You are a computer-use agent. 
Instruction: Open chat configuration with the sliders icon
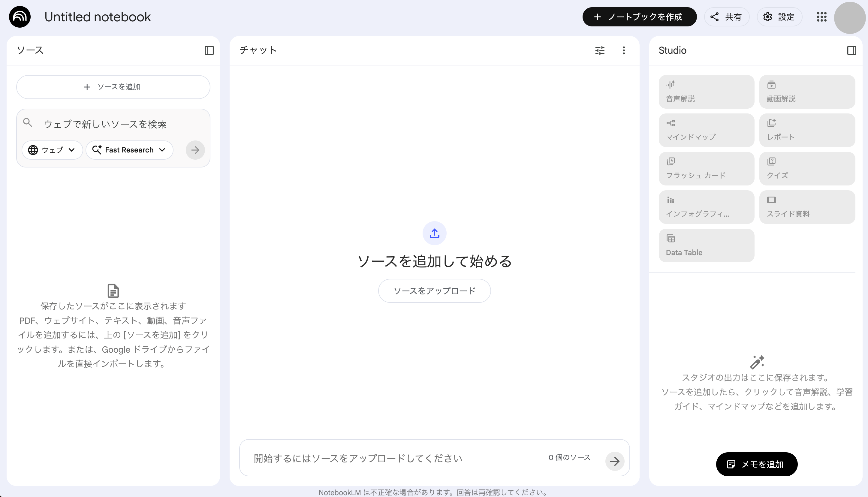click(x=600, y=50)
